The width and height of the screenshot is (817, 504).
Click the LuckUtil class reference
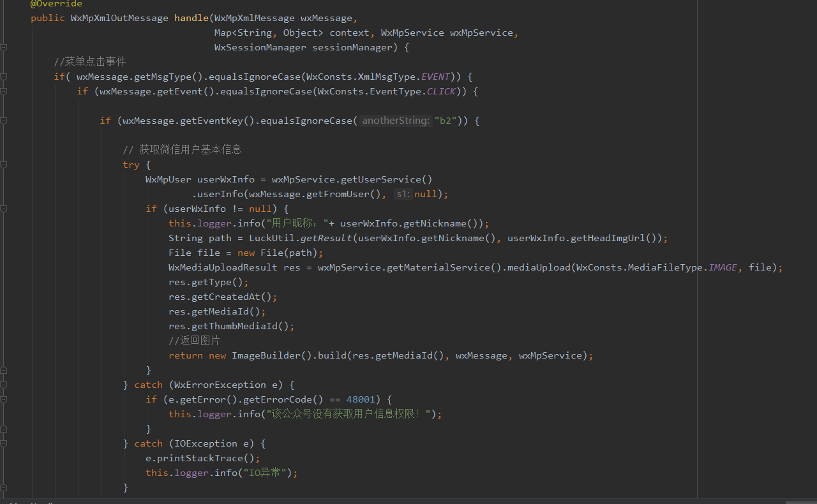click(272, 238)
